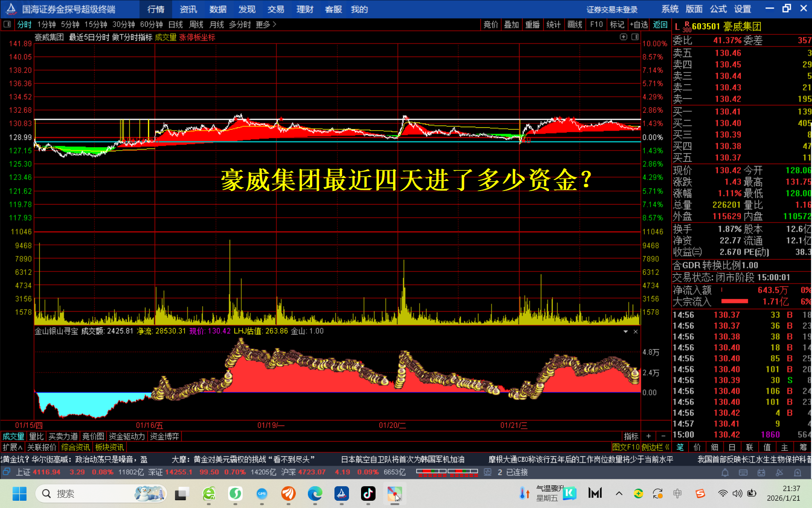Open the green S app on taskbar
The width and height of the screenshot is (812, 508).
235,493
